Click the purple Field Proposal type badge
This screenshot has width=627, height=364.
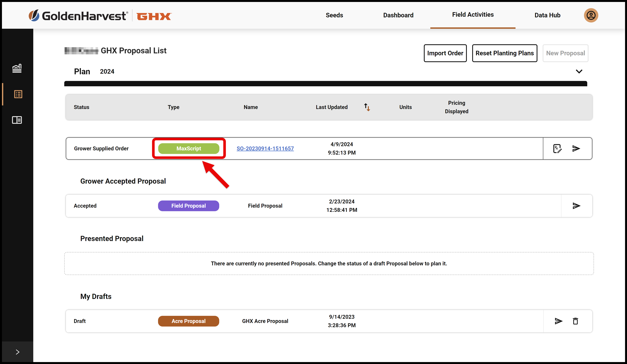click(188, 206)
